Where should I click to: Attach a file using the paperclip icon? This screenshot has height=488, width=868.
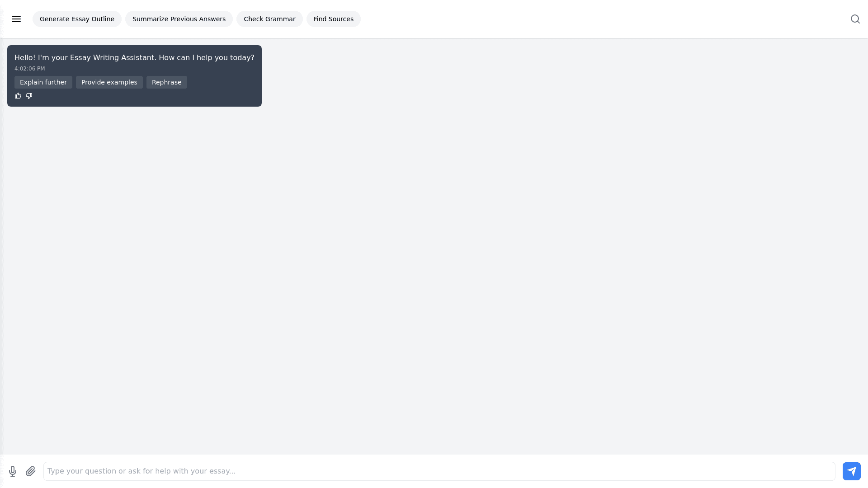tap(30, 471)
